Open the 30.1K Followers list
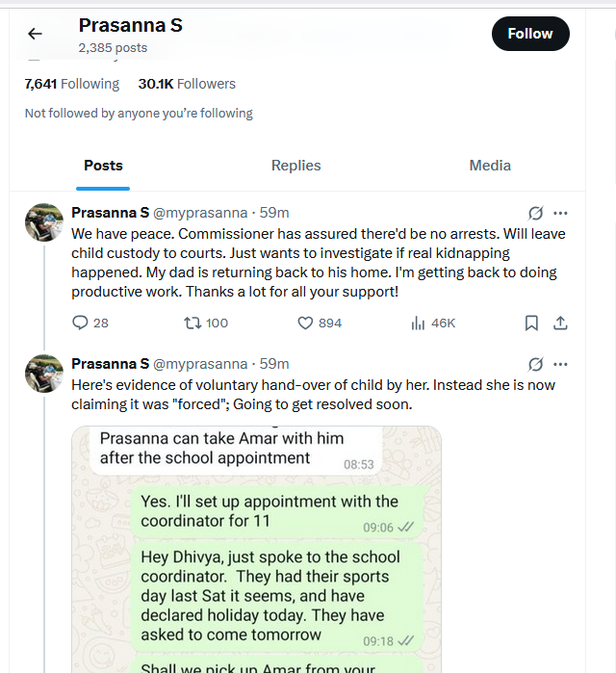 [x=187, y=84]
